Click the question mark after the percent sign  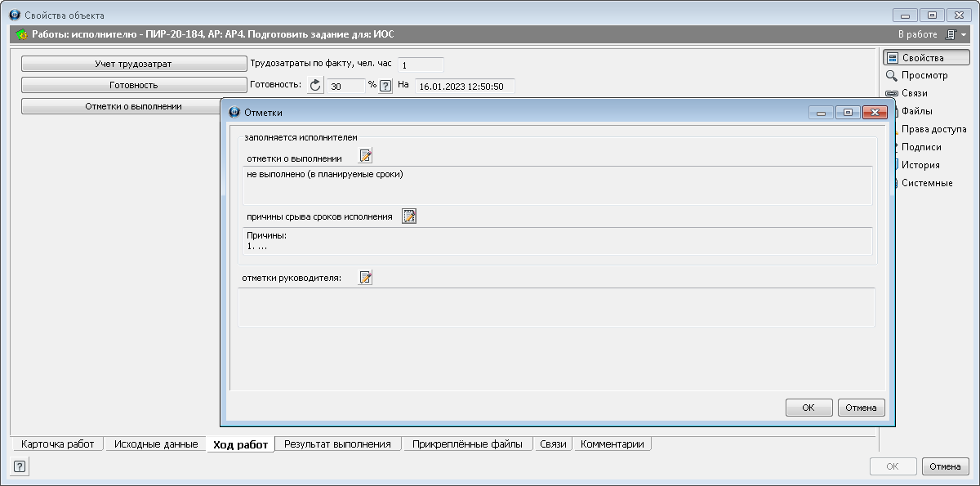(x=385, y=86)
